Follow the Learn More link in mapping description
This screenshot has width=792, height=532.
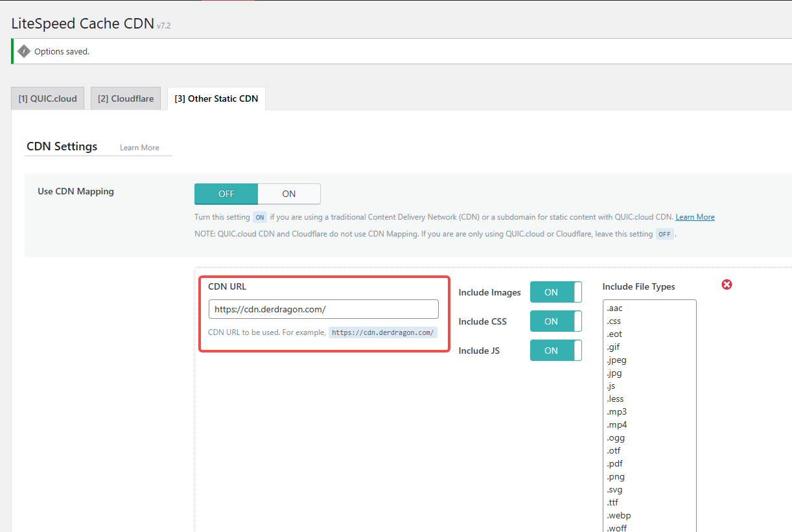[x=695, y=217]
